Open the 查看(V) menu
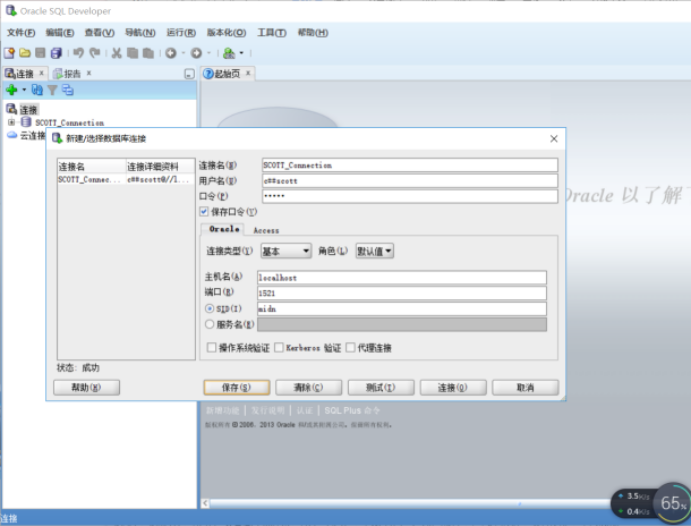The width and height of the screenshot is (691, 526). click(x=100, y=33)
